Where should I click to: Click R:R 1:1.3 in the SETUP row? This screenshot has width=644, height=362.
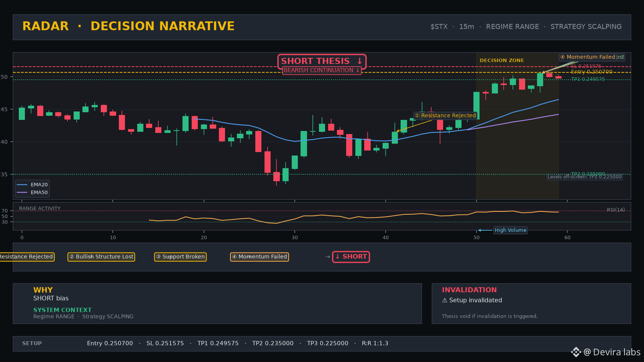click(375, 344)
